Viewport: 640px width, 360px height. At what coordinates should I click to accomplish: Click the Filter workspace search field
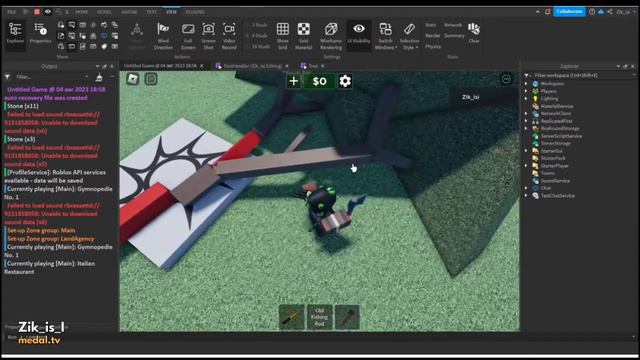(584, 76)
